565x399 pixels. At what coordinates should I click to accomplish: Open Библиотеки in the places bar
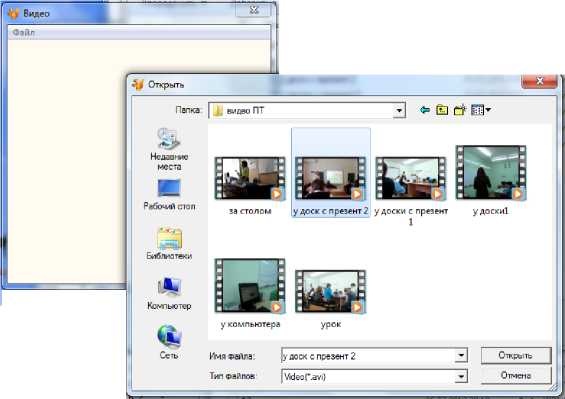coord(169,244)
